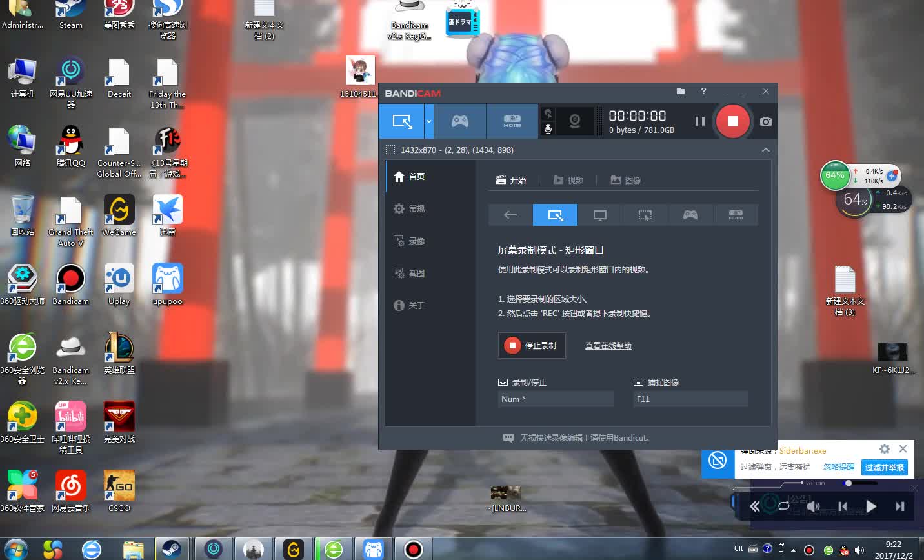Switch to the 图像 tab
This screenshot has height=560, width=924.
coord(626,180)
